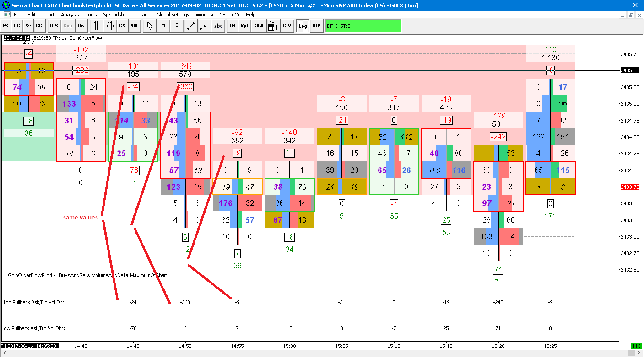Click the 2432.50 price scale label

point(630,270)
